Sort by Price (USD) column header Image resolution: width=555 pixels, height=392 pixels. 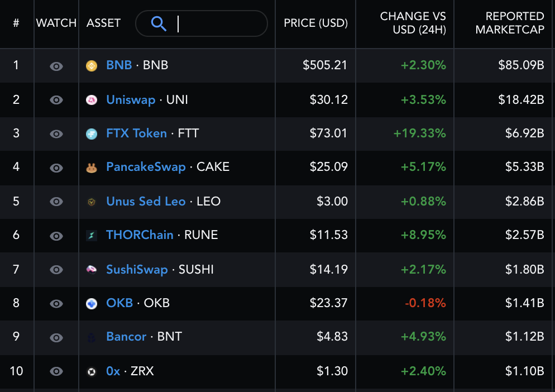[x=315, y=23]
